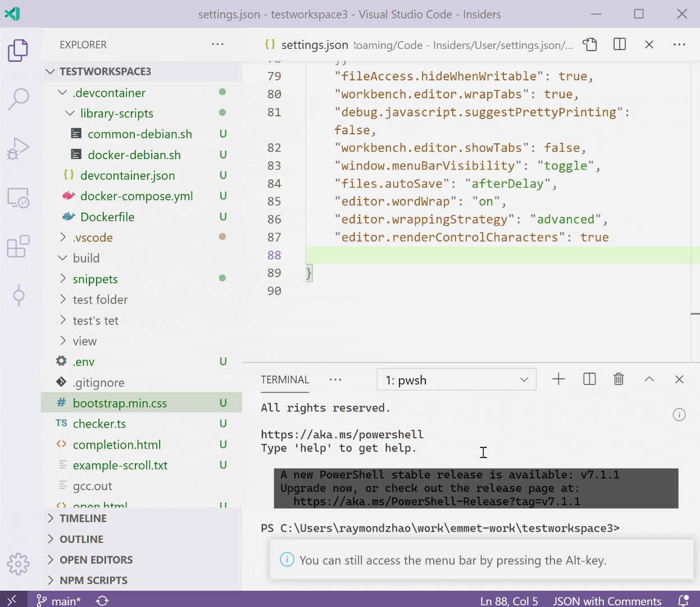
Task: Click Ln 88, Col 5 status entry
Action: [x=509, y=601]
